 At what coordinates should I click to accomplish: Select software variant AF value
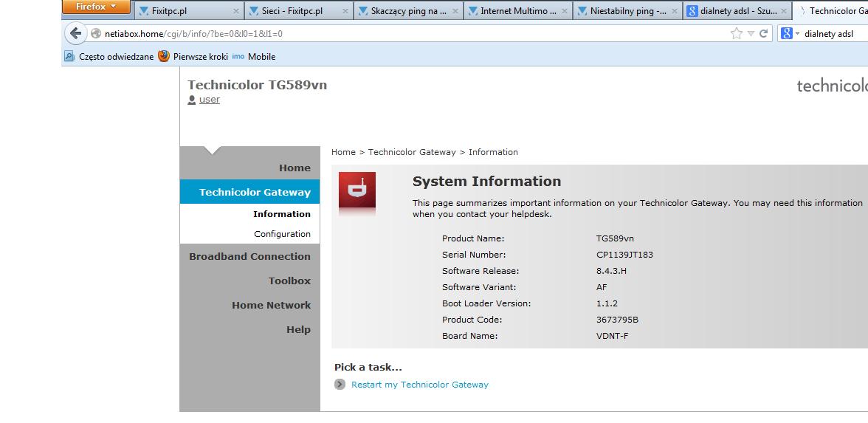pos(602,287)
